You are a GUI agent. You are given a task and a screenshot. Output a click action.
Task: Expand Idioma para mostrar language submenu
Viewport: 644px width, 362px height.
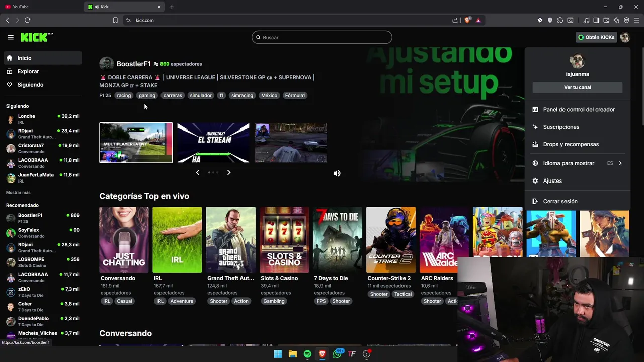[577, 163]
